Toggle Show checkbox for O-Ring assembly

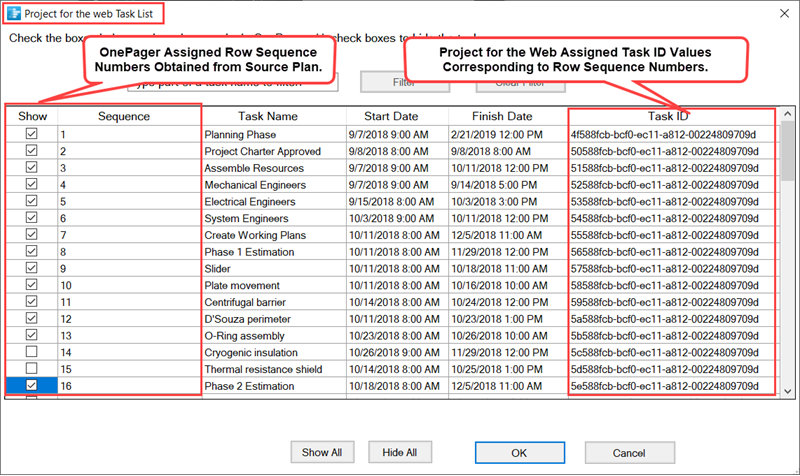click(x=32, y=335)
